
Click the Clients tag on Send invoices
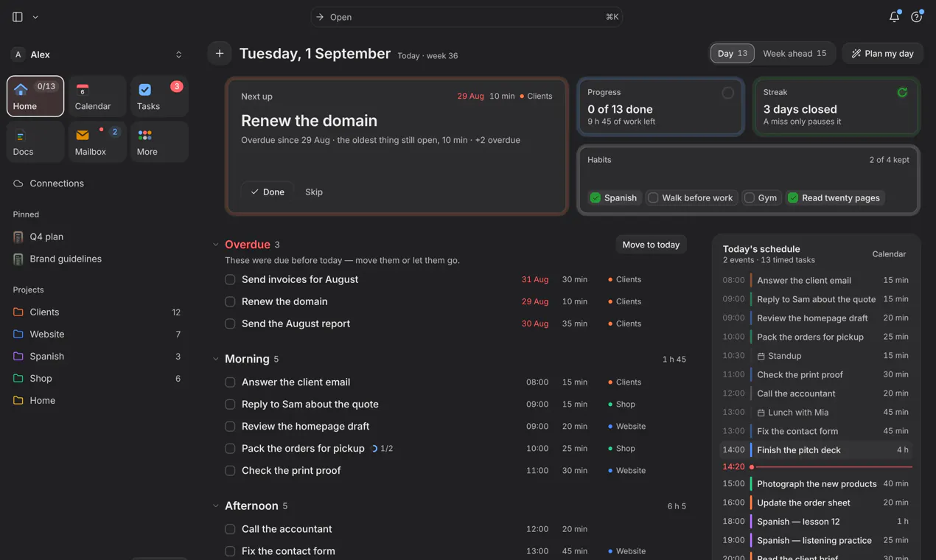coord(624,279)
